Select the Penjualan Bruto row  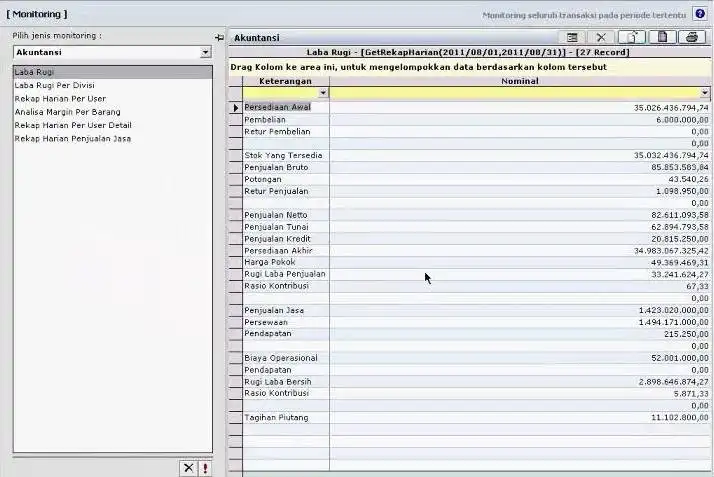tap(469, 167)
